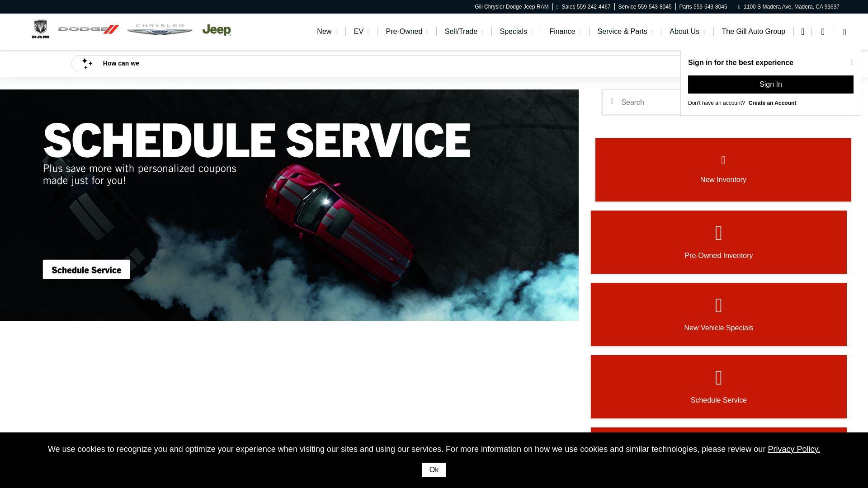Click the 'Sign in for the best experience' heading
868x488 pixels.
click(x=741, y=63)
